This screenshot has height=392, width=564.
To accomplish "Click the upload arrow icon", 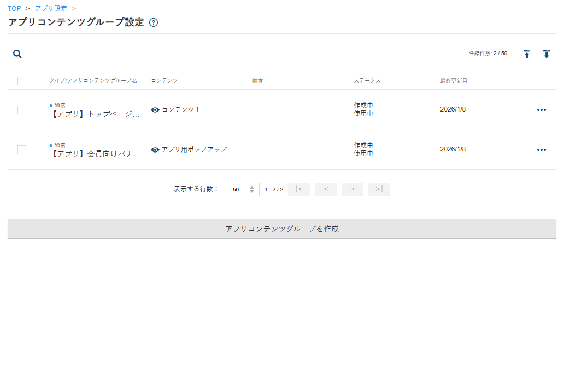I will coord(527,54).
